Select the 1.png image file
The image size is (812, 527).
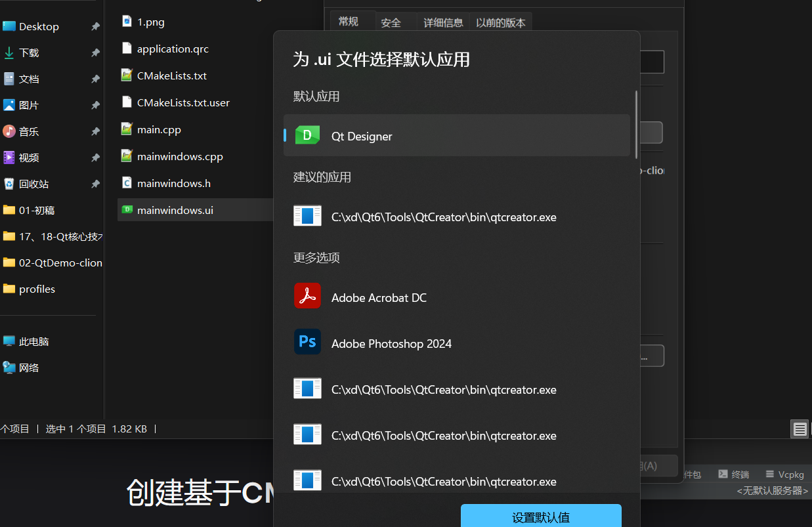click(143, 22)
